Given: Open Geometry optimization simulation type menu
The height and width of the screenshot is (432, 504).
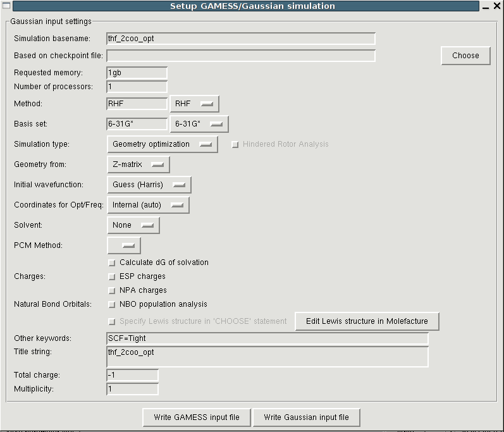Looking at the screenshot, I should coord(162,144).
